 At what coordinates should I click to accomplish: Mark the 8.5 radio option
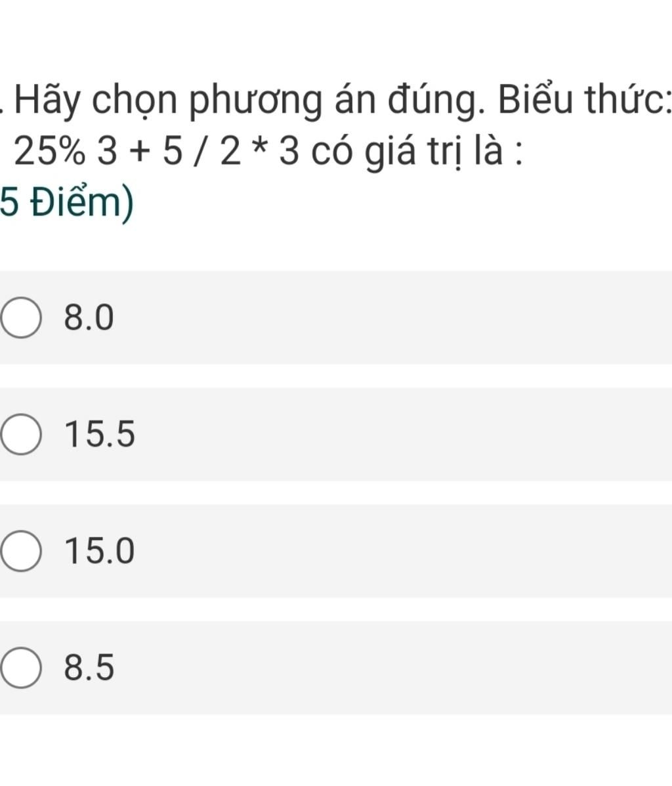click(x=22, y=667)
